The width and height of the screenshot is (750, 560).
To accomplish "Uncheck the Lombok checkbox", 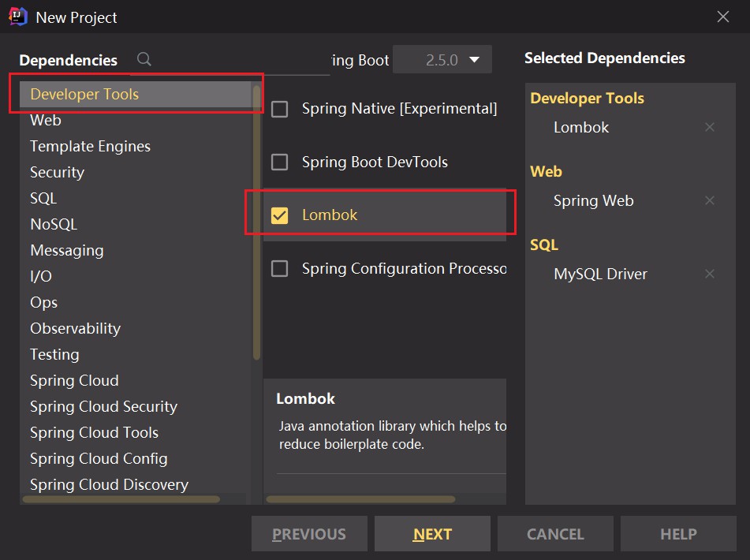I will [279, 215].
